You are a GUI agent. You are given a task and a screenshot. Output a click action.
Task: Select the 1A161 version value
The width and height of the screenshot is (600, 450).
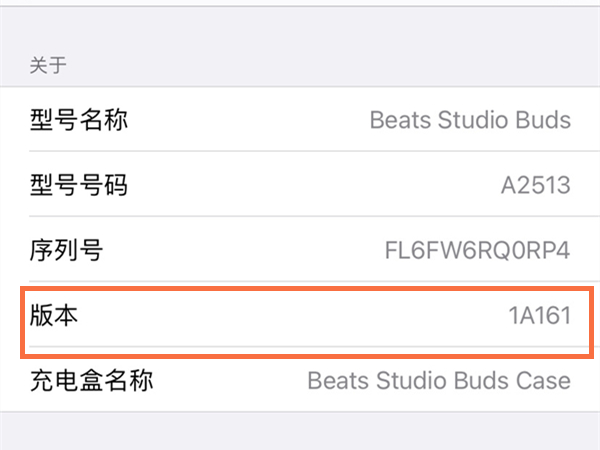[x=539, y=316]
